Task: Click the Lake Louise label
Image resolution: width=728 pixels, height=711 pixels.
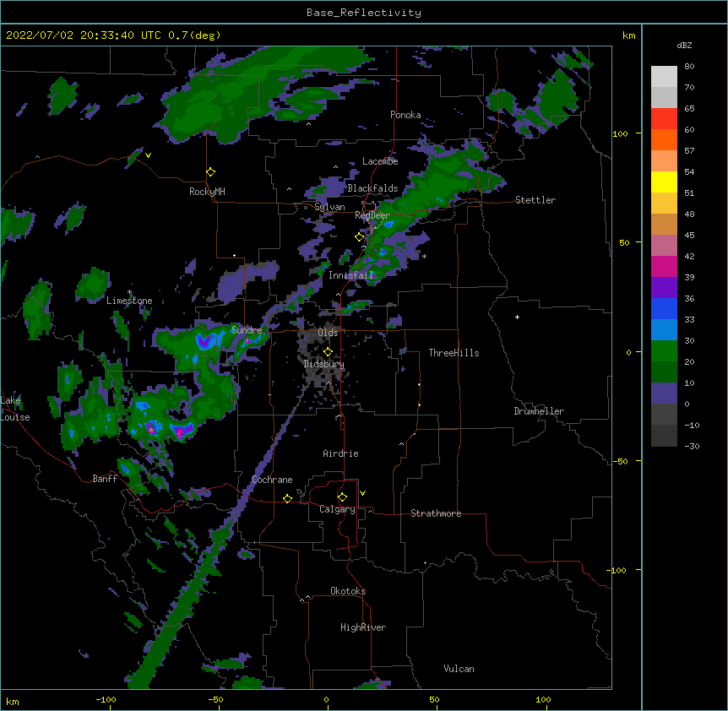Action: [x=15, y=409]
